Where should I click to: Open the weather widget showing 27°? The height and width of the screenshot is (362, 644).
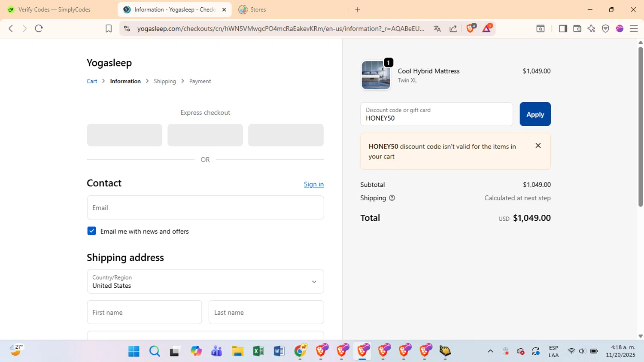16,350
